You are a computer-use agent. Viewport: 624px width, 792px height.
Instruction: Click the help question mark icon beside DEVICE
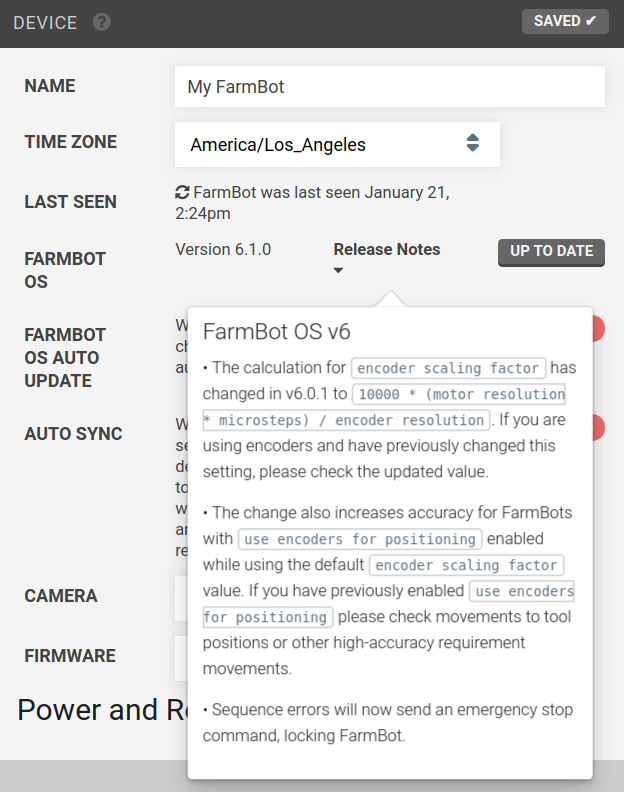[x=102, y=22]
